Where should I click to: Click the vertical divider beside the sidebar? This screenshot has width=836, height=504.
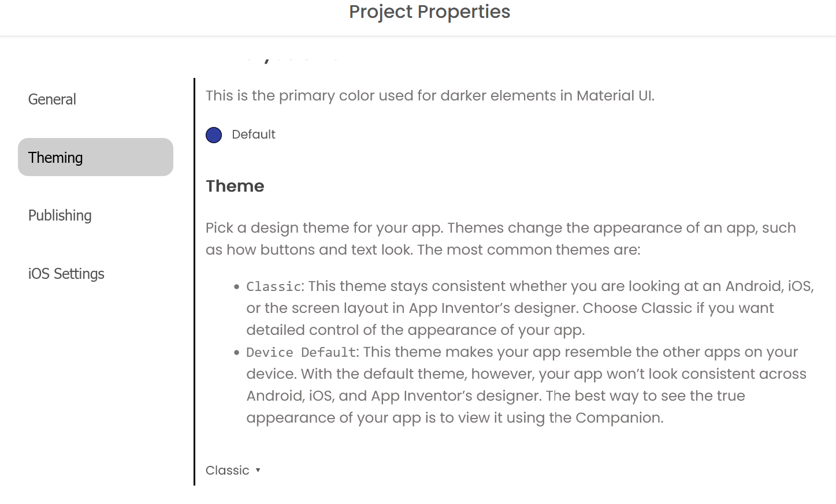point(195,282)
